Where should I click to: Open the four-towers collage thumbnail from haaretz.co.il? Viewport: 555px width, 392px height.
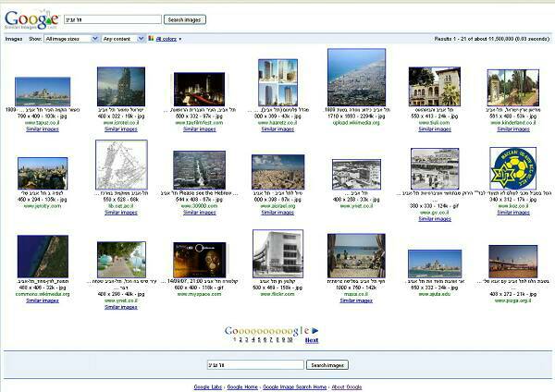click(277, 82)
